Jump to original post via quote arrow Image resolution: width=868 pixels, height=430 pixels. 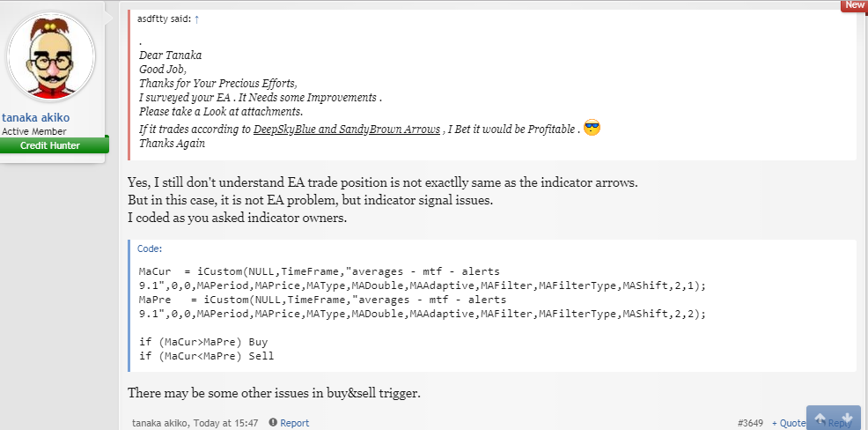197,19
